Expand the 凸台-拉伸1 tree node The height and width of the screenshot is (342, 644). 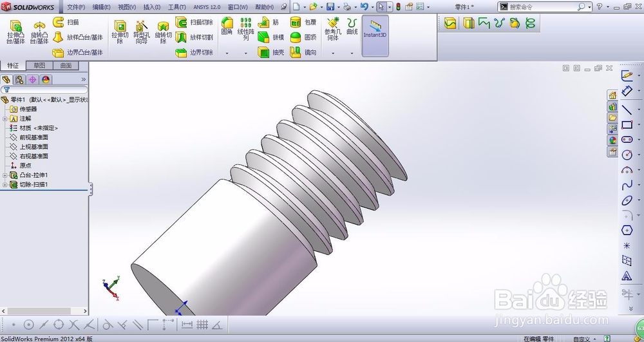click(5, 175)
